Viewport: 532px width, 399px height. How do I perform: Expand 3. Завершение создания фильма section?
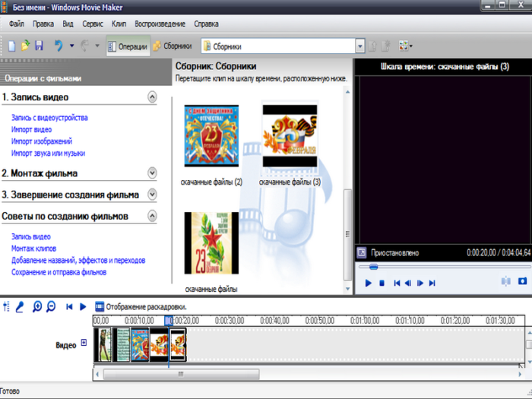coord(152,195)
